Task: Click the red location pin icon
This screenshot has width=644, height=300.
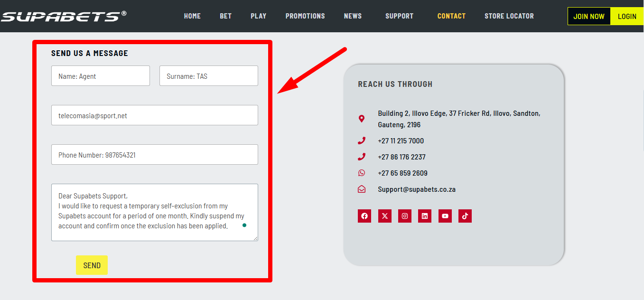Action: [x=362, y=118]
